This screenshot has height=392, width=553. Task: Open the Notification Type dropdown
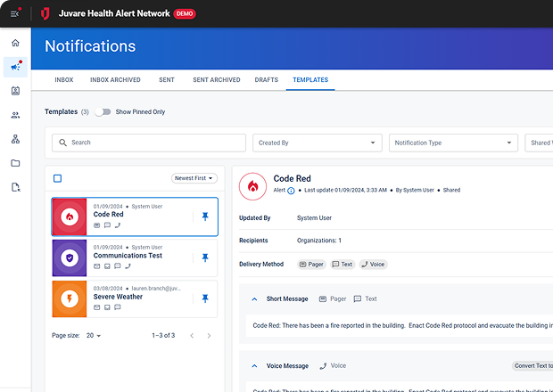(x=452, y=143)
